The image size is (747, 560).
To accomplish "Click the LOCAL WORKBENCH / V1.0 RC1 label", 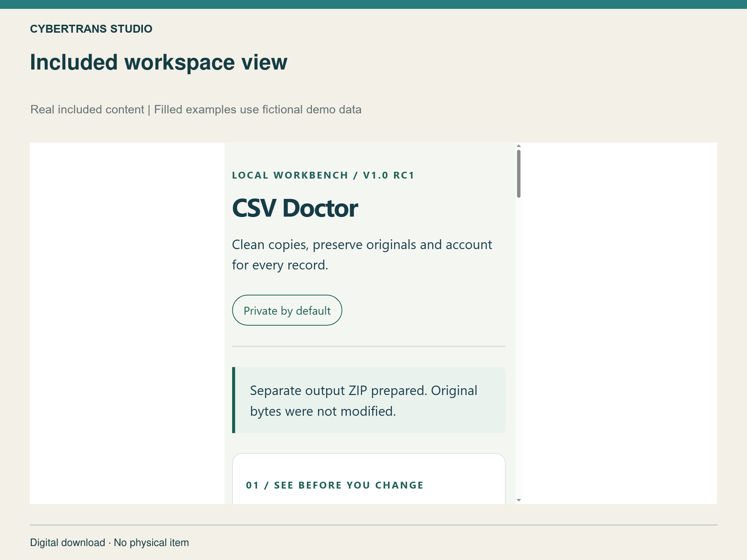I will pos(323,175).
